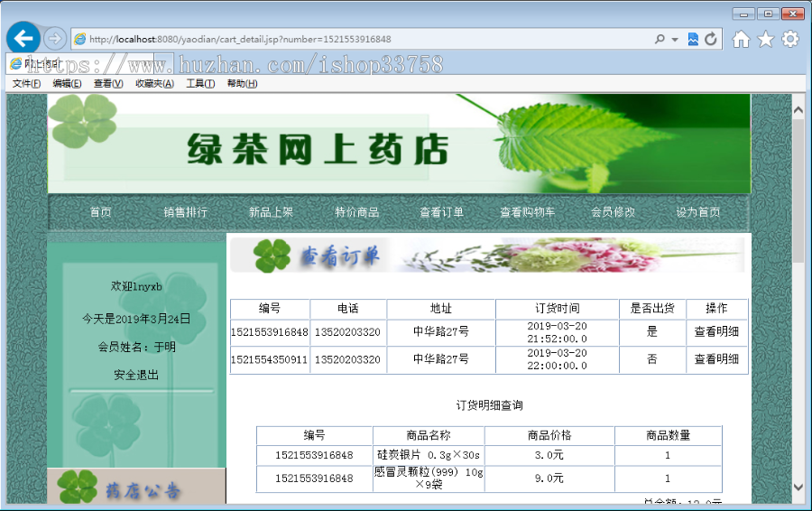Click the 硅炭银片 0.3g×30s product name
The width and height of the screenshot is (812, 511).
pyautogui.click(x=429, y=455)
